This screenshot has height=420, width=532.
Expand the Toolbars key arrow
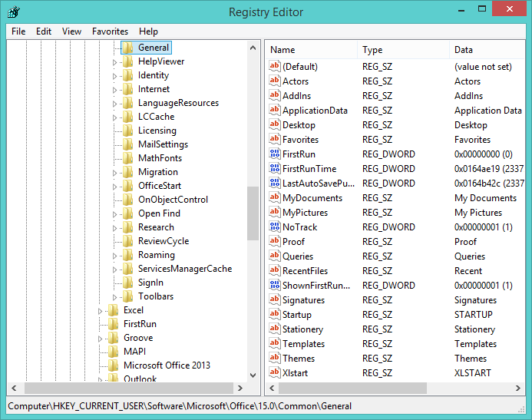[115, 296]
